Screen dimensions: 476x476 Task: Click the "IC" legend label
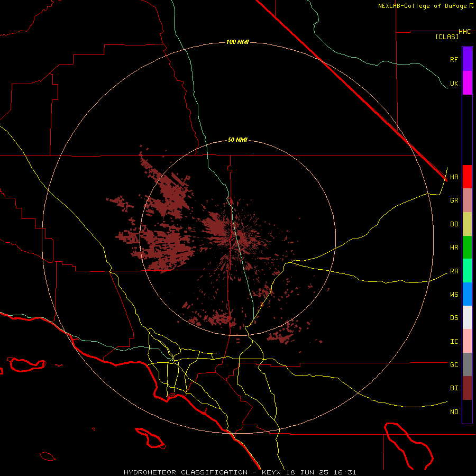(x=454, y=342)
